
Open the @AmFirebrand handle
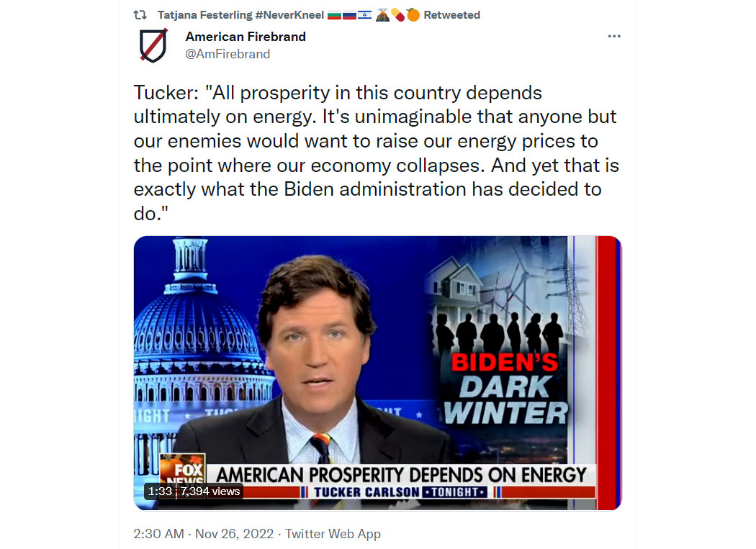point(228,54)
